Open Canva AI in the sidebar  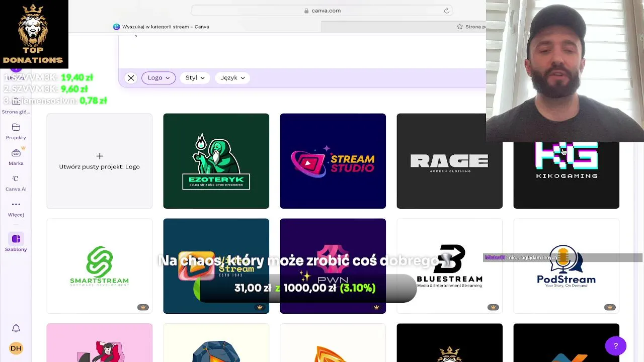point(16,183)
